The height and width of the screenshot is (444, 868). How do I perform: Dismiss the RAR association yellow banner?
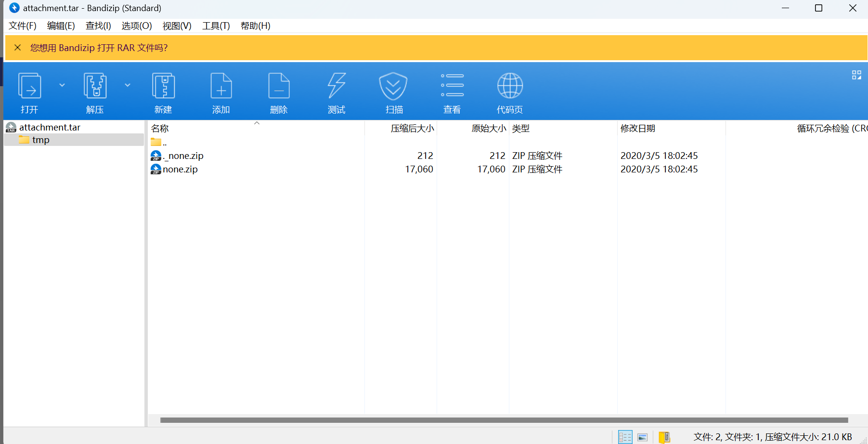pos(18,48)
